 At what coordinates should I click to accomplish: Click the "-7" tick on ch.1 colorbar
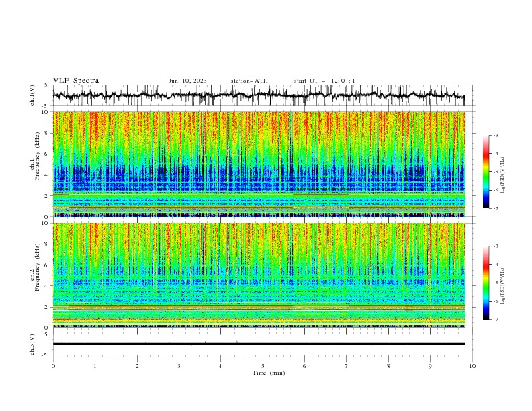[x=496, y=208]
